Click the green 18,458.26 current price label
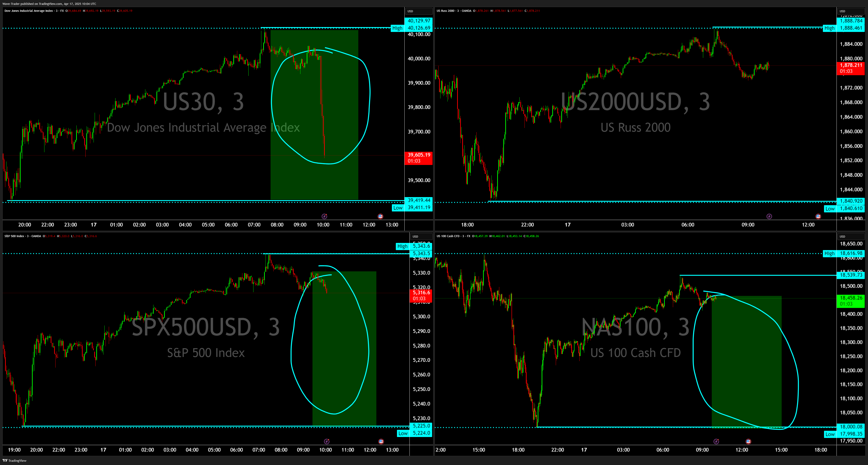The width and height of the screenshot is (868, 465). point(850,301)
